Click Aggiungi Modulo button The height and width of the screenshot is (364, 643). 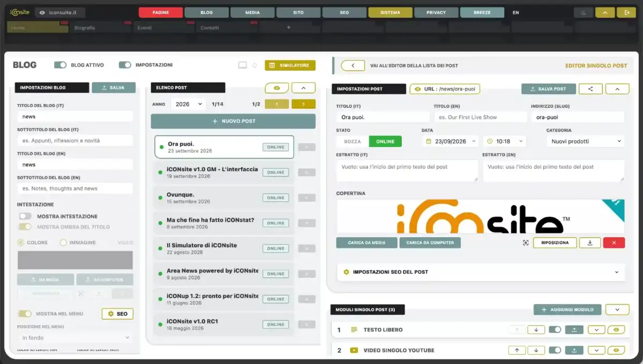pyautogui.click(x=567, y=309)
